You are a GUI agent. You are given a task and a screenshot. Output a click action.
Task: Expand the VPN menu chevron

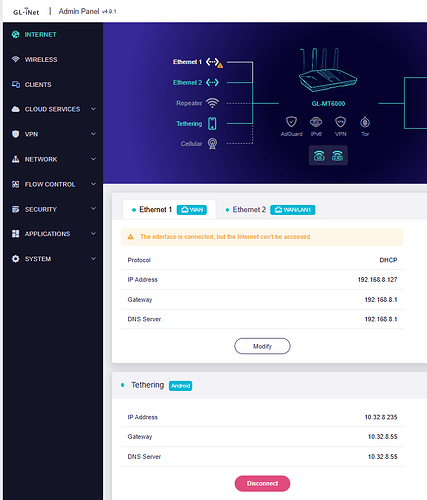point(93,134)
